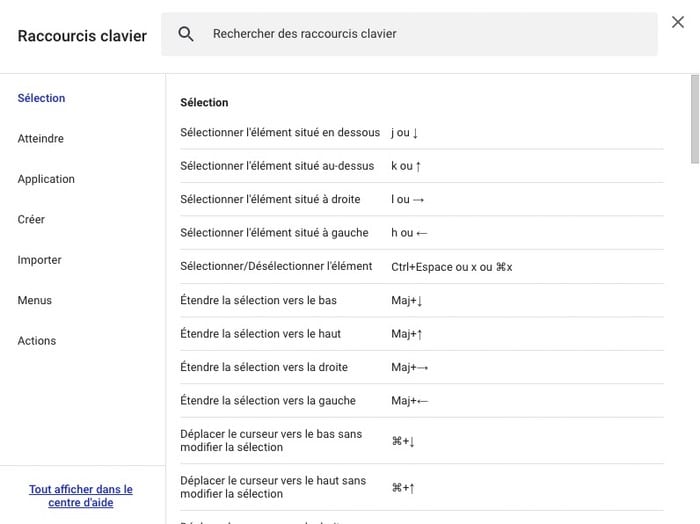Open the Atteindre category
Image resolution: width=700 pixels, height=524 pixels.
pos(41,139)
